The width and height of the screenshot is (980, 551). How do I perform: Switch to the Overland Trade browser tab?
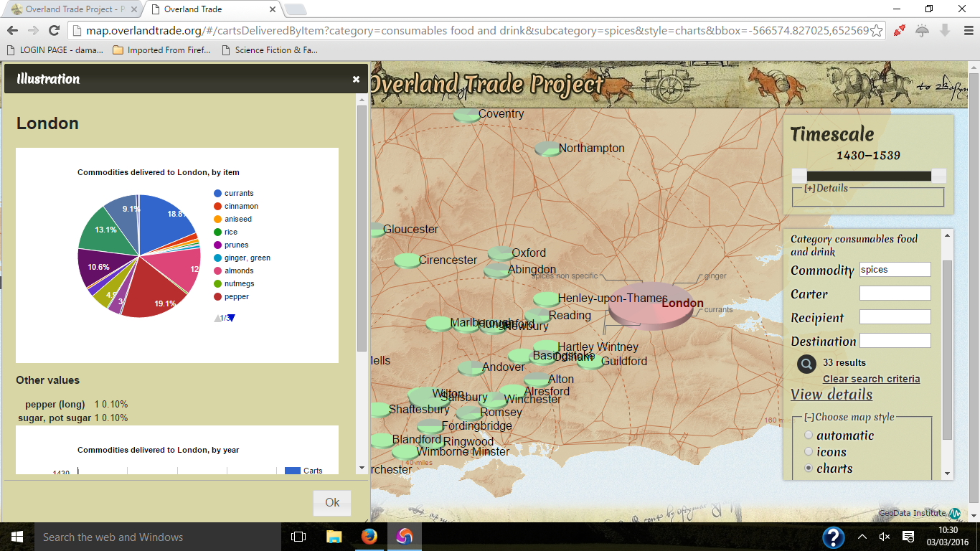[212, 9]
